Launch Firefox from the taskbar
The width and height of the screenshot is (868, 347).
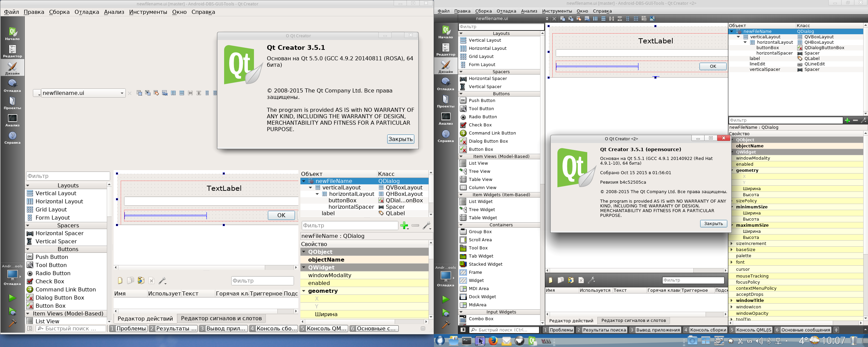click(493, 341)
